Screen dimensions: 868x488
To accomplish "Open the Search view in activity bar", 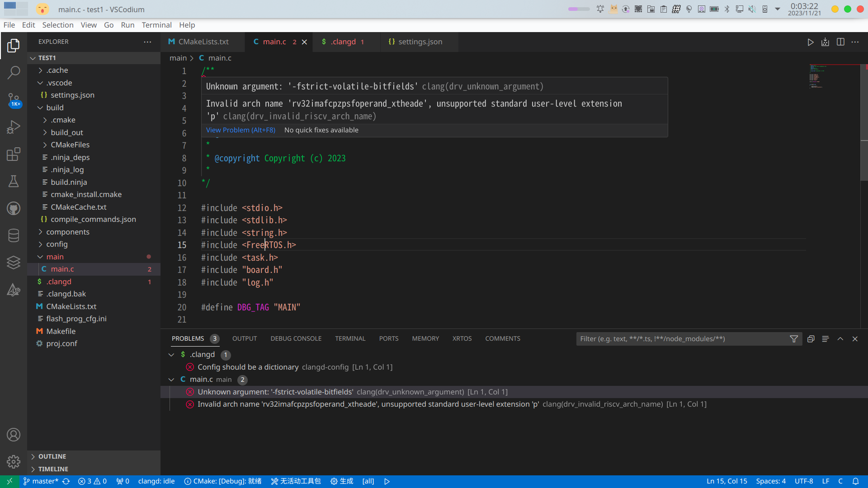I will [x=14, y=72].
